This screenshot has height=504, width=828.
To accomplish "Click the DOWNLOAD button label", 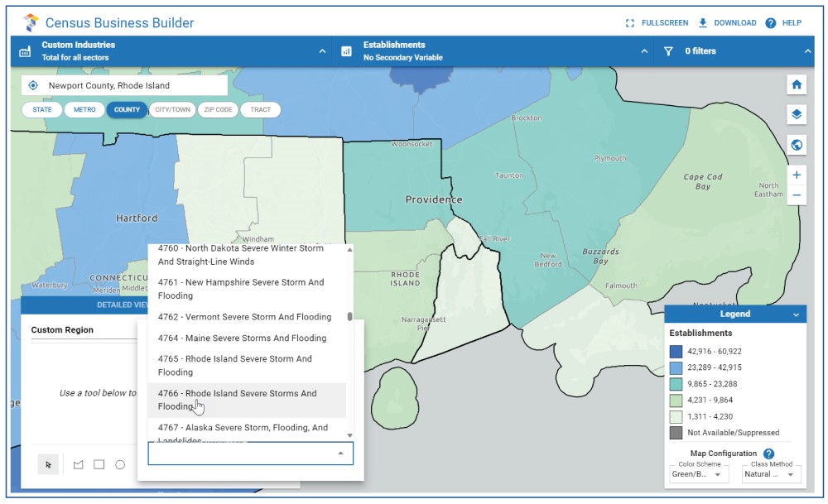I will [735, 23].
